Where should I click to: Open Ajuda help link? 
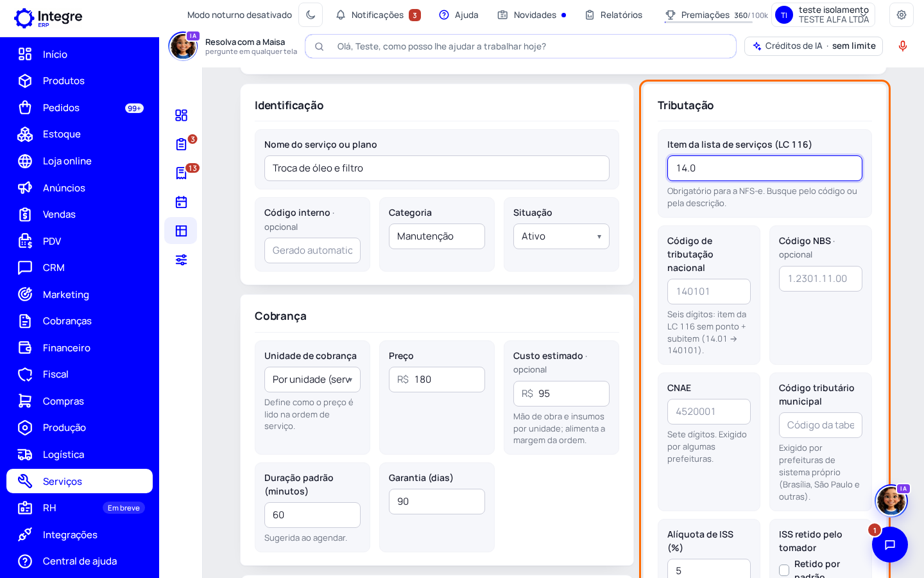coord(459,15)
